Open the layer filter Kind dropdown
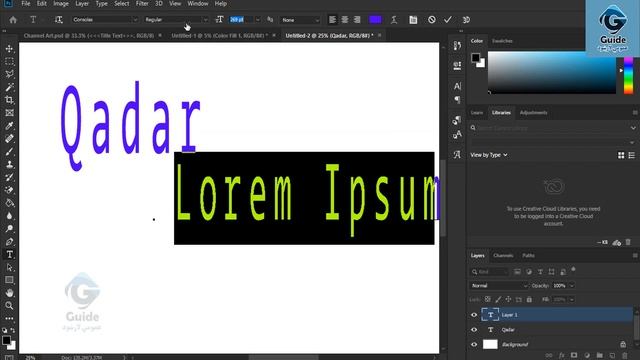640x360 pixels. (x=489, y=272)
